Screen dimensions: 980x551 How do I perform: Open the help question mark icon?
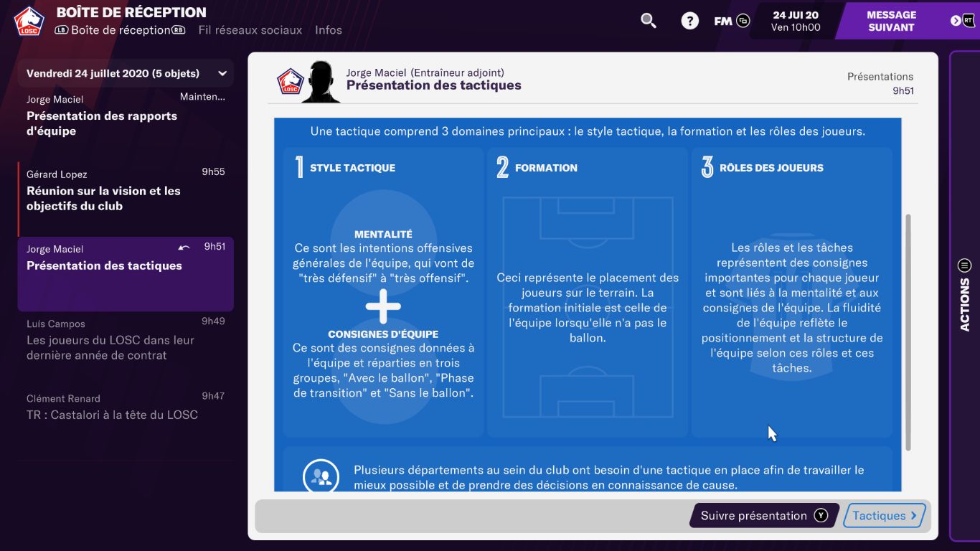(x=689, y=21)
